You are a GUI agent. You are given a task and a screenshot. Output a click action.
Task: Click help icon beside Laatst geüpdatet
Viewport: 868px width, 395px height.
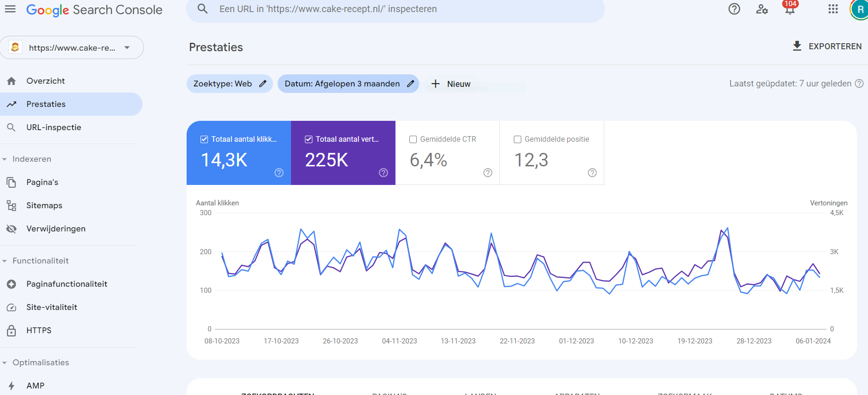tap(859, 84)
